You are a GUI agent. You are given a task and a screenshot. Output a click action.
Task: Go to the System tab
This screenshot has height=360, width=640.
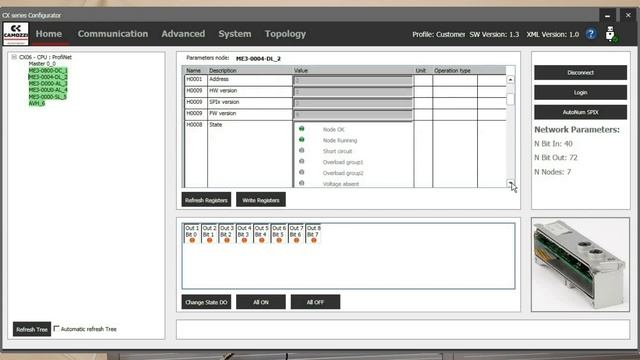click(235, 34)
